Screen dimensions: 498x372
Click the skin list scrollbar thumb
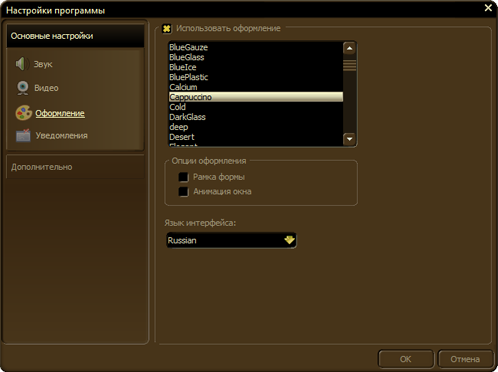(x=349, y=64)
